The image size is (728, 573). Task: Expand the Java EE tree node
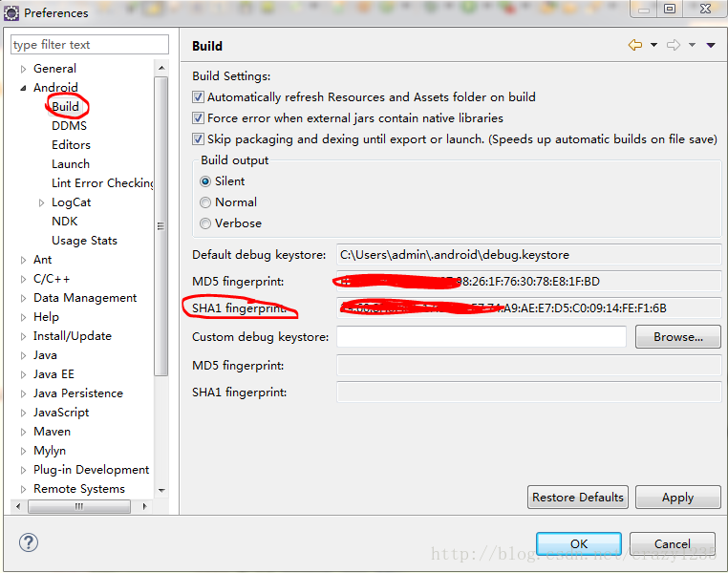pyautogui.click(x=23, y=374)
